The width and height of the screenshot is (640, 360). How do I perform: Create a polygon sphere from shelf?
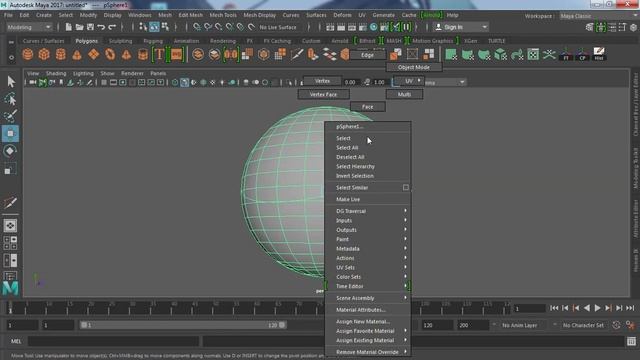click(27, 54)
